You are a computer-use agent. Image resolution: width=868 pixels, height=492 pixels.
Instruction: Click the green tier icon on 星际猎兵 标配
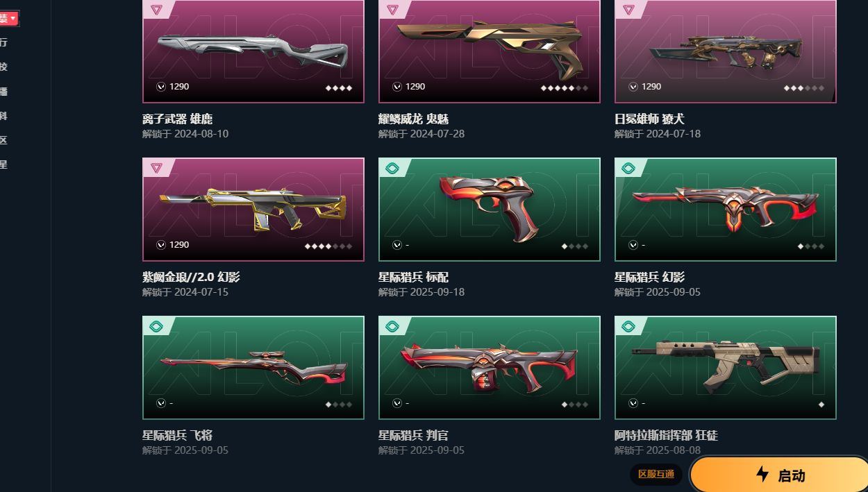click(x=392, y=168)
